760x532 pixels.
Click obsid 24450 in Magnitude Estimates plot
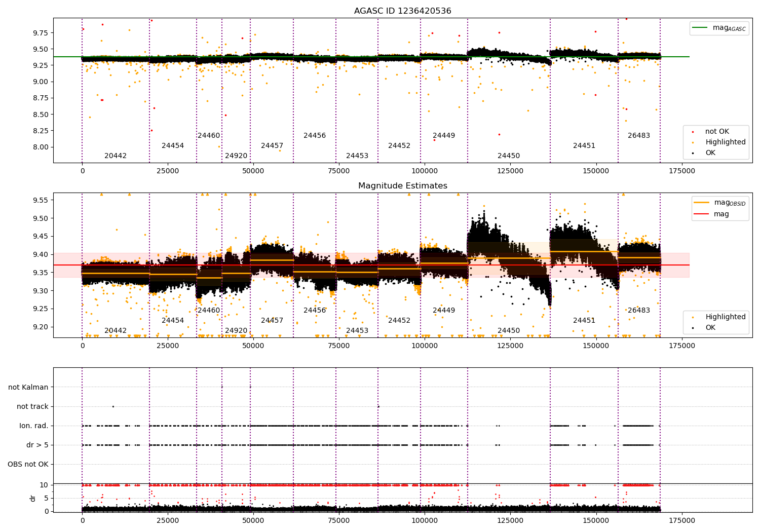point(509,331)
